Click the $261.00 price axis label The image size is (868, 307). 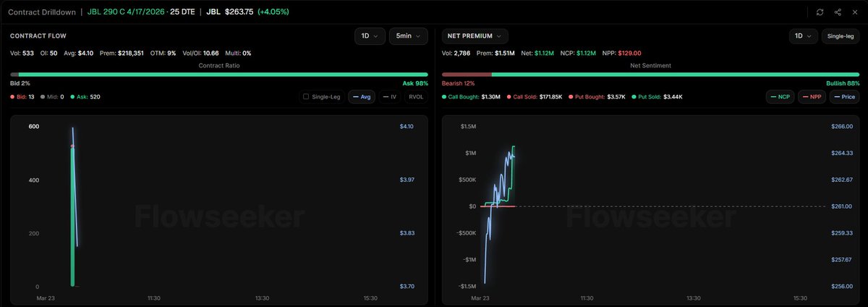842,206
